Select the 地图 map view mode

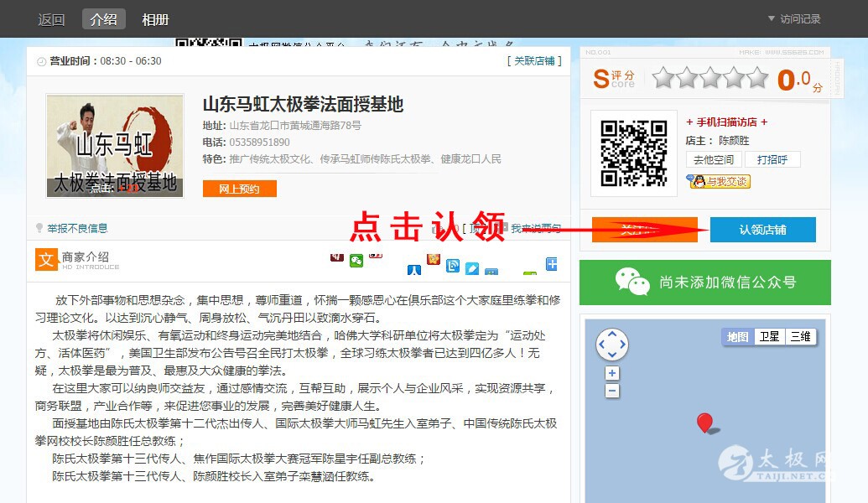[738, 337]
